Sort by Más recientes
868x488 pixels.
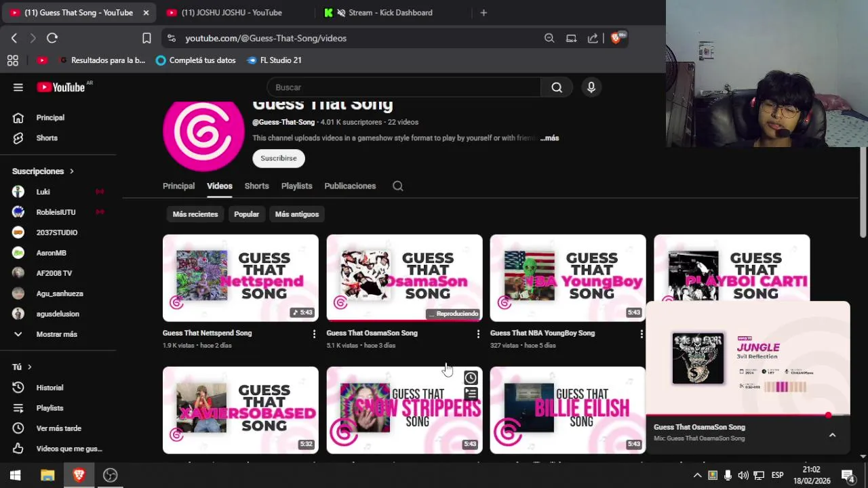coord(195,214)
